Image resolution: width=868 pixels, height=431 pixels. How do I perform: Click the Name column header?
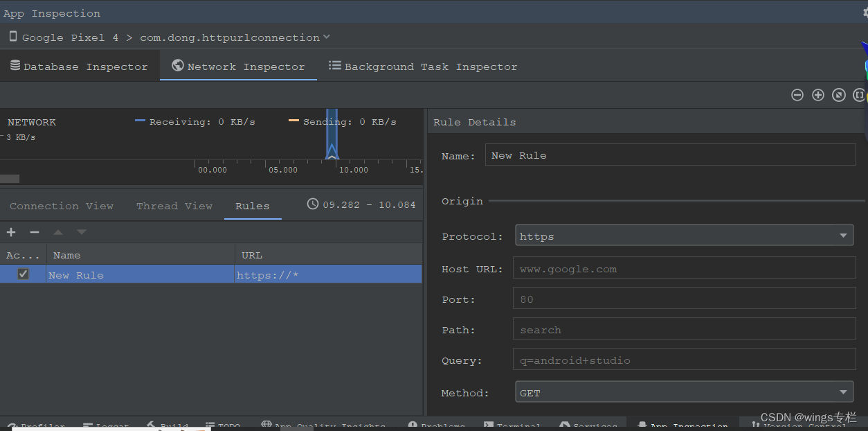pos(141,255)
